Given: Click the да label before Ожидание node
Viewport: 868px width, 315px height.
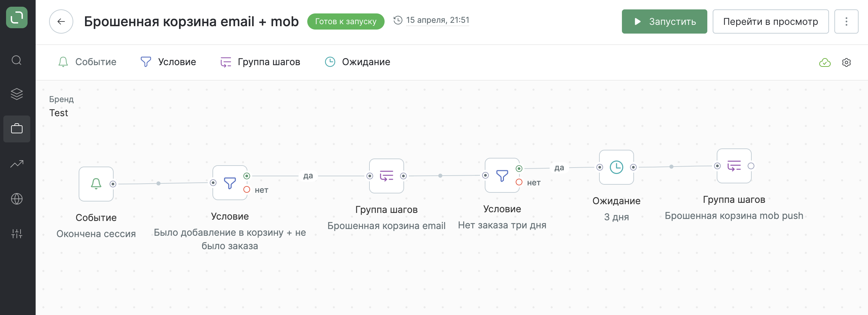Looking at the screenshot, I should click(559, 168).
